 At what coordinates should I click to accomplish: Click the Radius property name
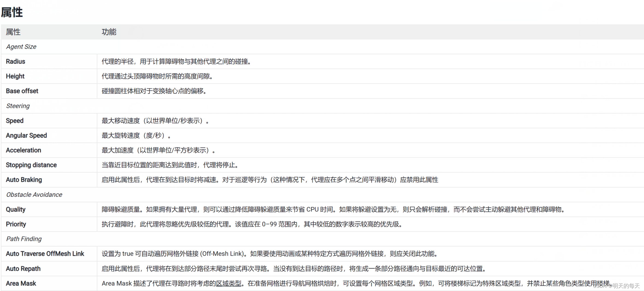(16, 62)
